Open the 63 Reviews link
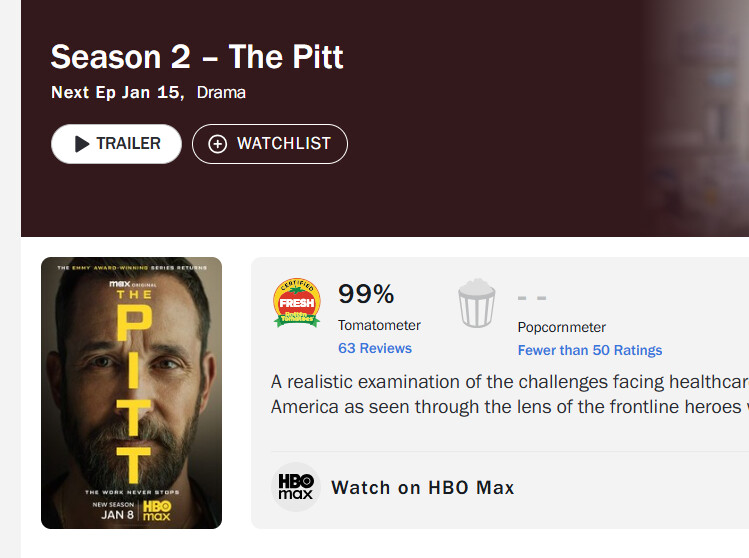The height and width of the screenshot is (558, 749). (x=375, y=348)
